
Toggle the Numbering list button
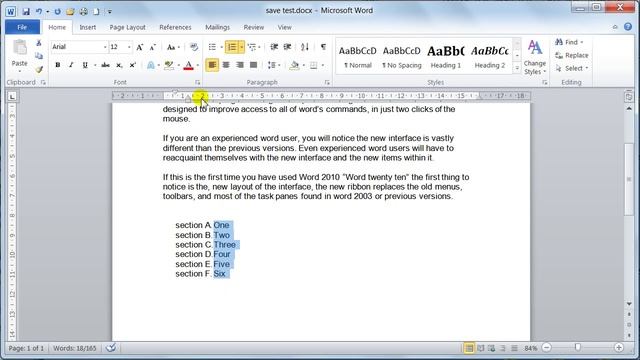click(x=231, y=47)
